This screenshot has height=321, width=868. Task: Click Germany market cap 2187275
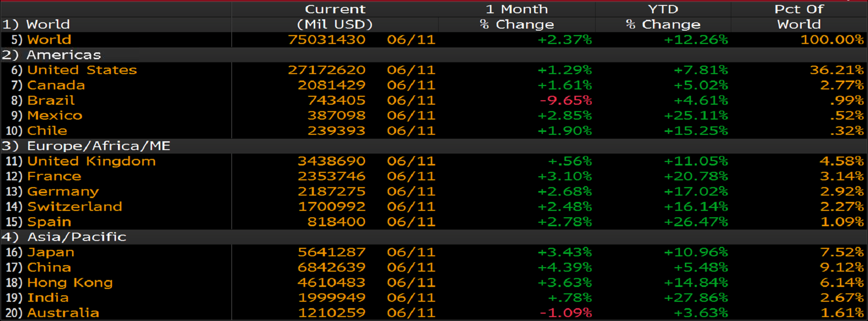pos(332,192)
